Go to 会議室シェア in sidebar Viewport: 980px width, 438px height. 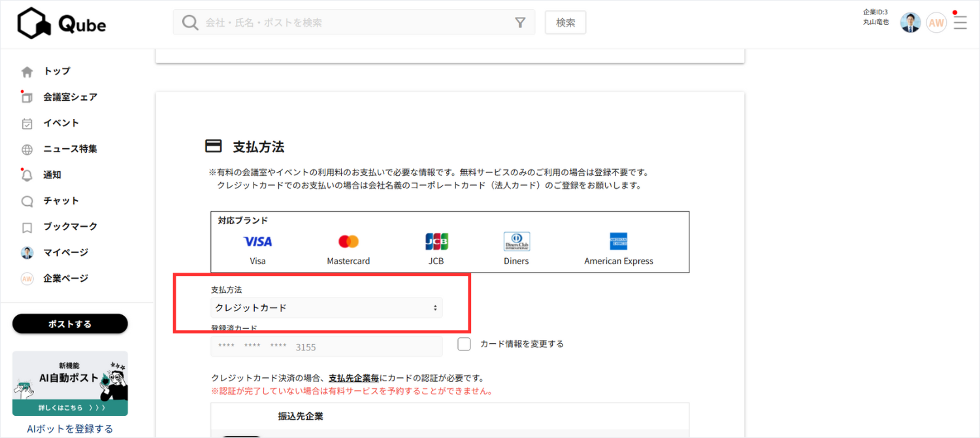70,97
